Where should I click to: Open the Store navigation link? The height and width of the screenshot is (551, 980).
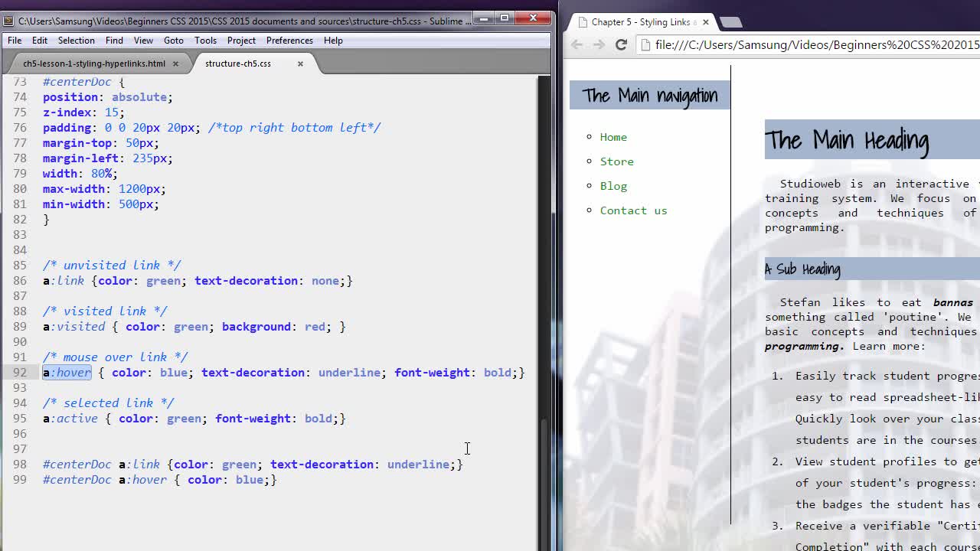[x=616, y=161]
